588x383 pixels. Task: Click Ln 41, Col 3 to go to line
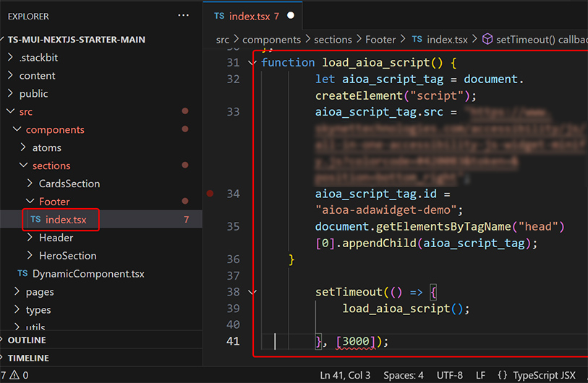345,375
